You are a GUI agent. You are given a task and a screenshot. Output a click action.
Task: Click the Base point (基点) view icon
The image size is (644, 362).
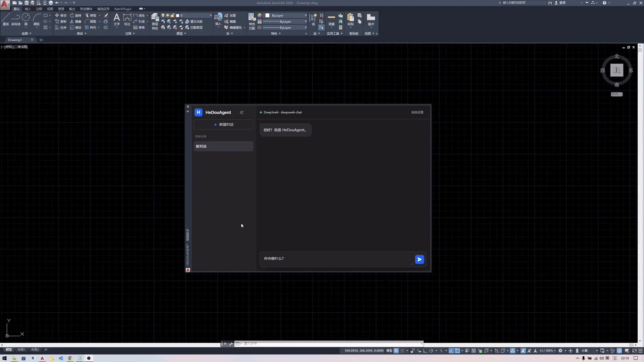pyautogui.click(x=371, y=19)
